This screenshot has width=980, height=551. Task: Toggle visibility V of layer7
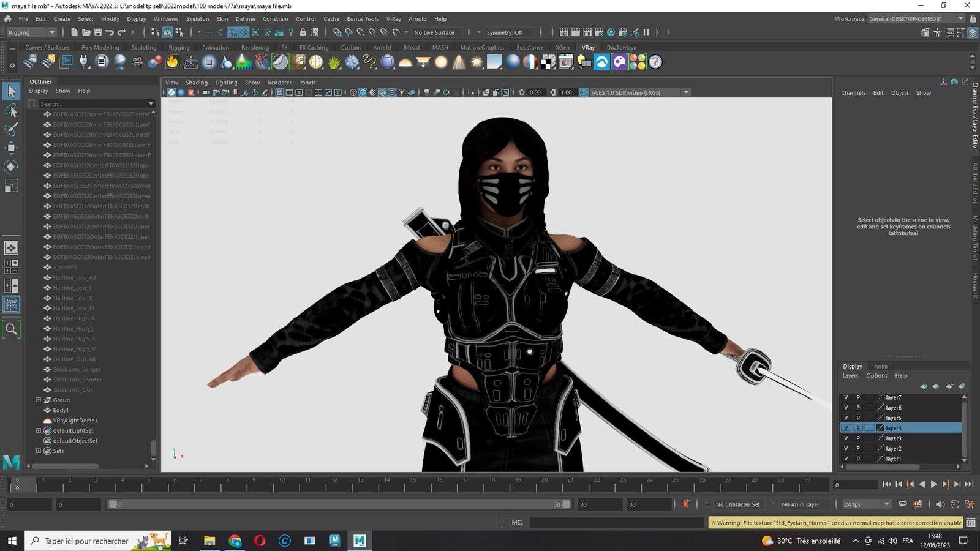pos(846,397)
